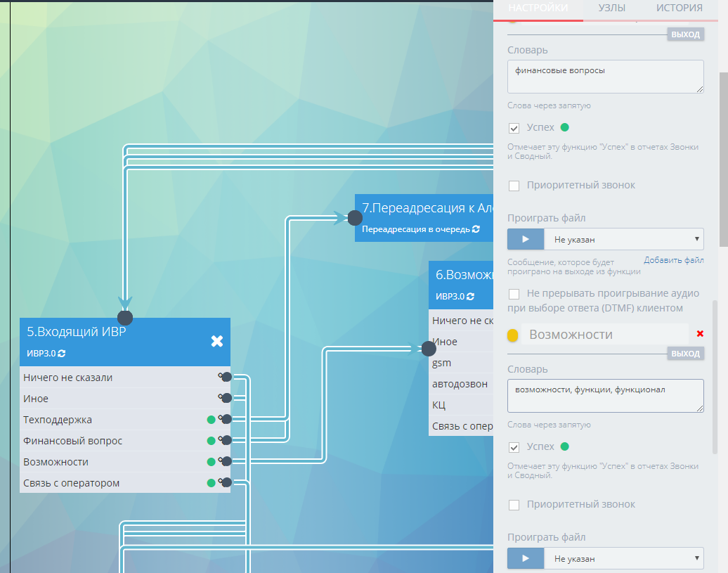Image resolution: width=728 pixels, height=573 pixels.
Task: Click refresh icon beside Переадресация в очередь
Action: [476, 229]
